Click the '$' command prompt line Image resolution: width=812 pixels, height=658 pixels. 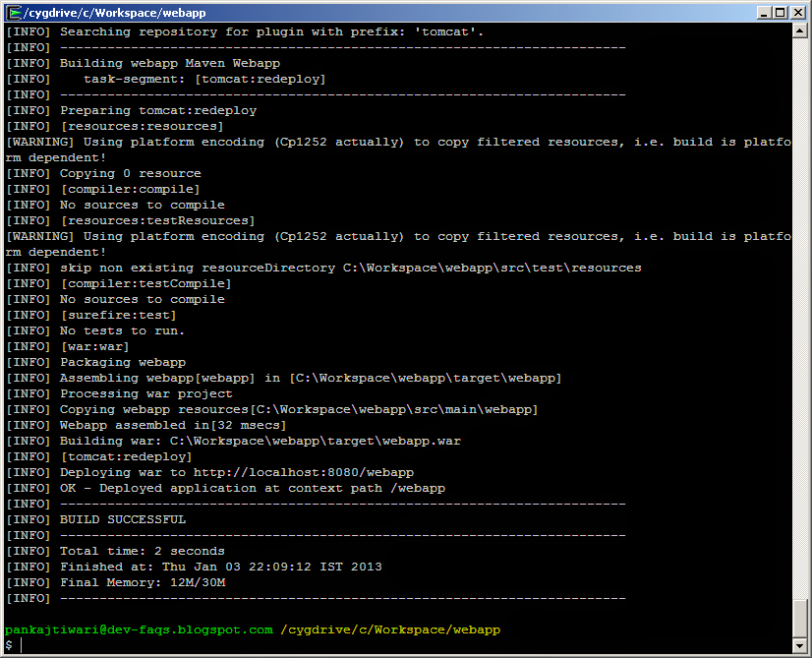(14, 645)
